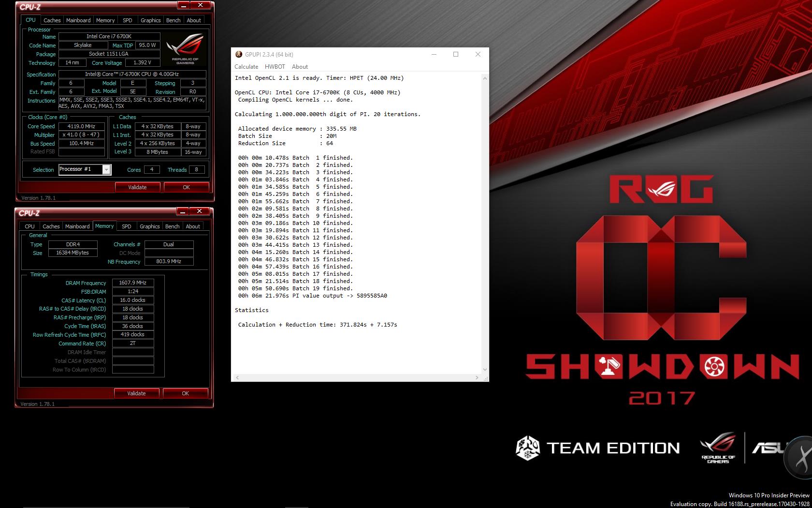Screen dimensions: 812x508
Task: Click the NB Frequency value 803.9 MHz
Action: click(169, 262)
